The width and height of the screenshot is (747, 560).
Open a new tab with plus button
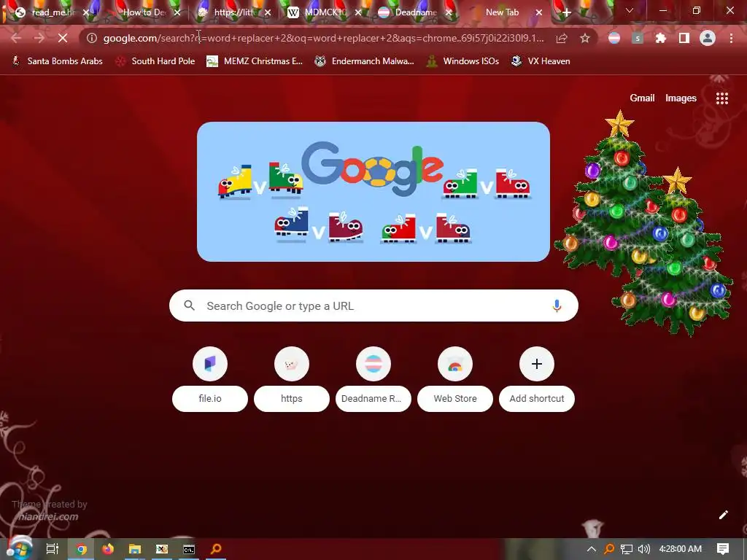click(x=566, y=12)
